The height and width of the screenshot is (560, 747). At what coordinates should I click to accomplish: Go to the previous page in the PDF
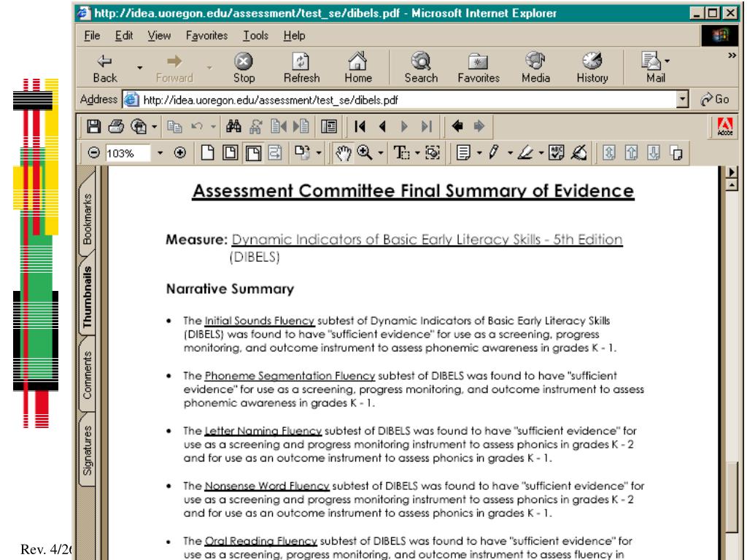coord(382,126)
